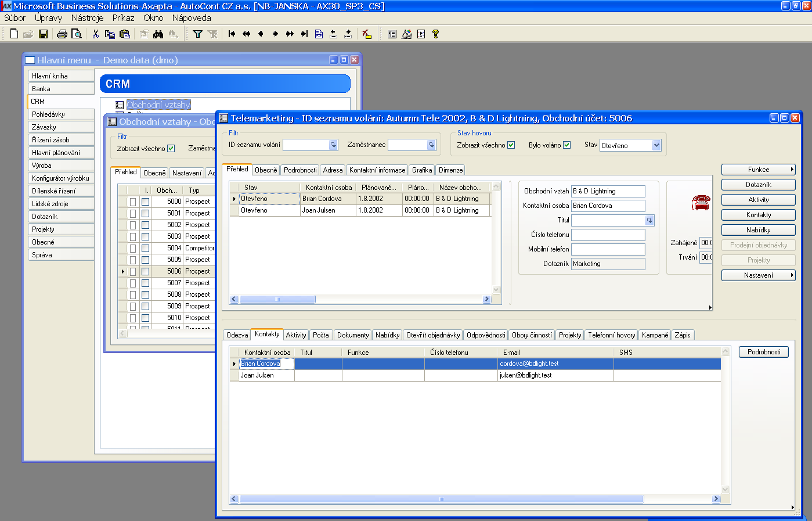Open the Nástroje menu

click(x=87, y=18)
